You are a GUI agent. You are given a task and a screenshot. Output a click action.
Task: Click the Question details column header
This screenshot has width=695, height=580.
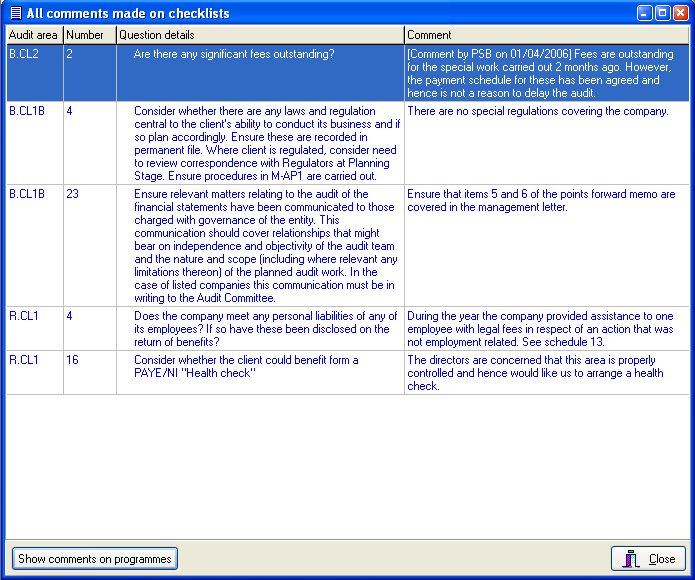click(261, 35)
